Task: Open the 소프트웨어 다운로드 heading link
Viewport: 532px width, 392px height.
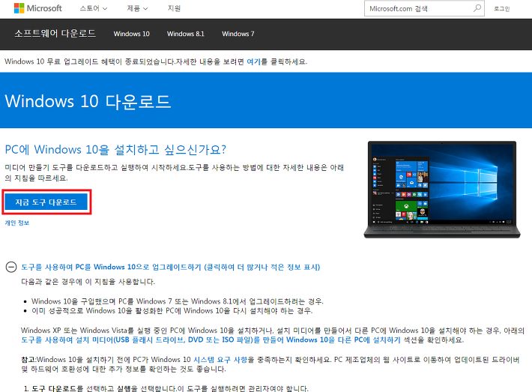Action: pyautogui.click(x=55, y=33)
